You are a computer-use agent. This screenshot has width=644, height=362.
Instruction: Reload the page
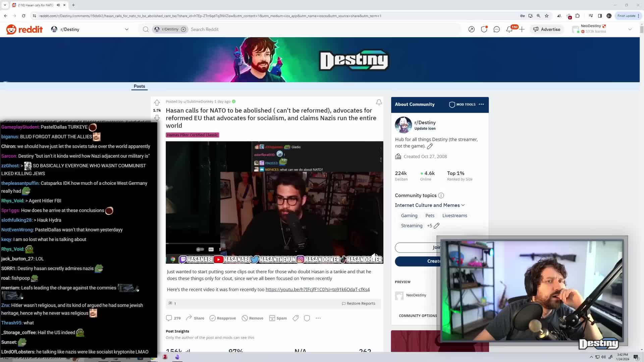point(23,16)
